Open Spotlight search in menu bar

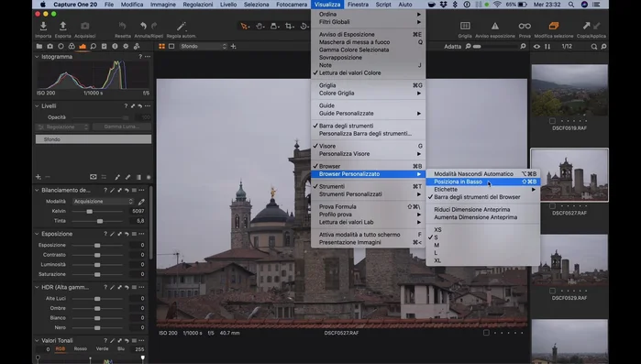pos(571,5)
